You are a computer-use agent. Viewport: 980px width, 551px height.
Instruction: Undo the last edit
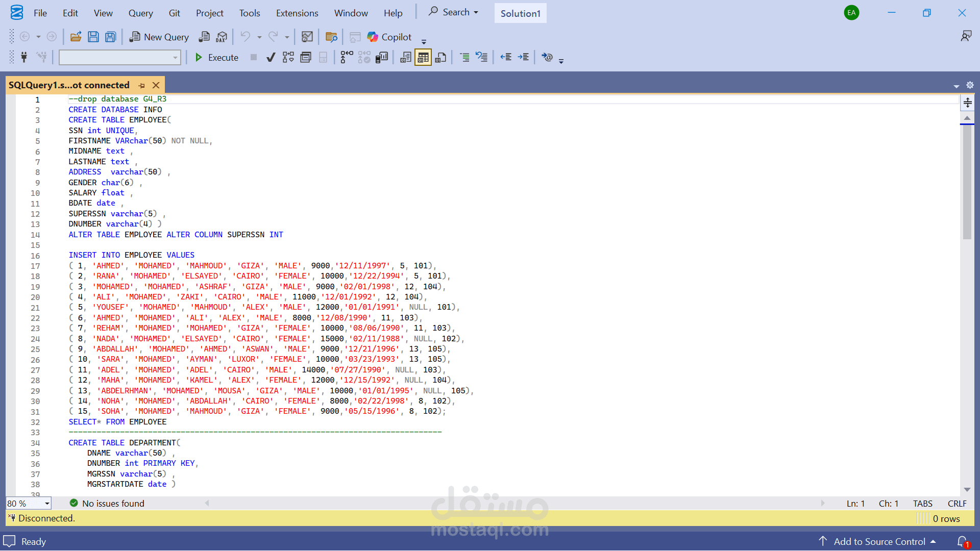point(245,37)
